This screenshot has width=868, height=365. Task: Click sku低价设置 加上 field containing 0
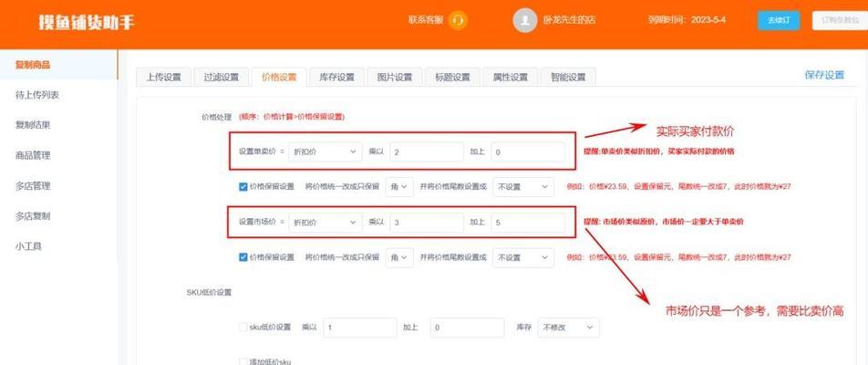coord(467,328)
